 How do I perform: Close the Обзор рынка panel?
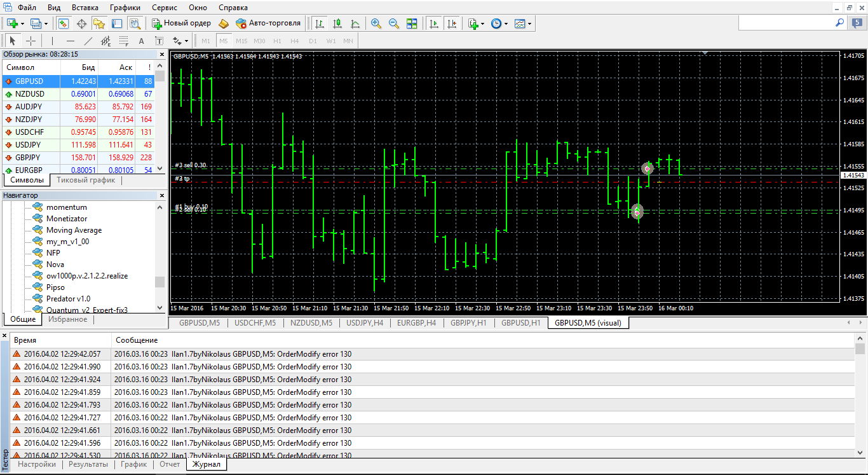(161, 55)
